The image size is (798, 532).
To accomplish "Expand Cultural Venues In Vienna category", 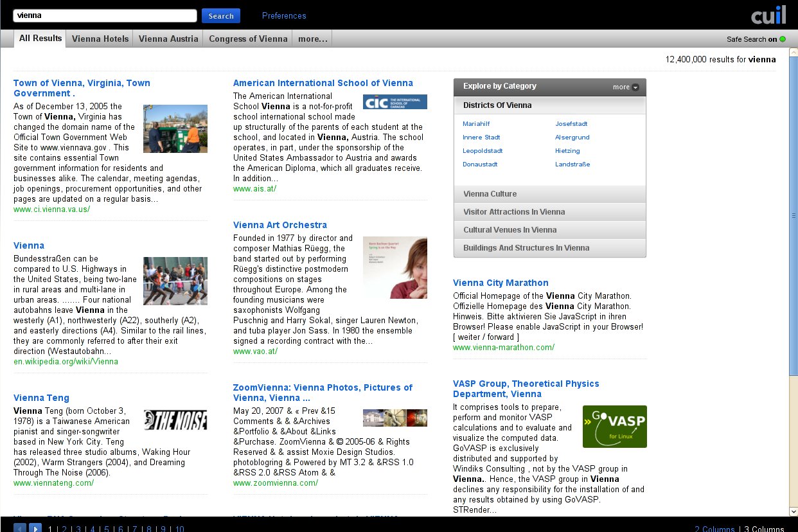I will click(550, 230).
